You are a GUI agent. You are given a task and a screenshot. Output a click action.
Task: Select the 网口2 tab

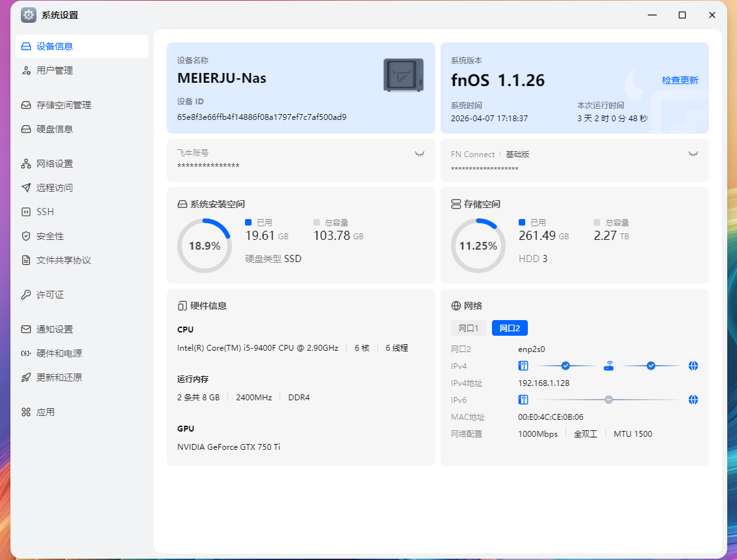[x=510, y=328]
